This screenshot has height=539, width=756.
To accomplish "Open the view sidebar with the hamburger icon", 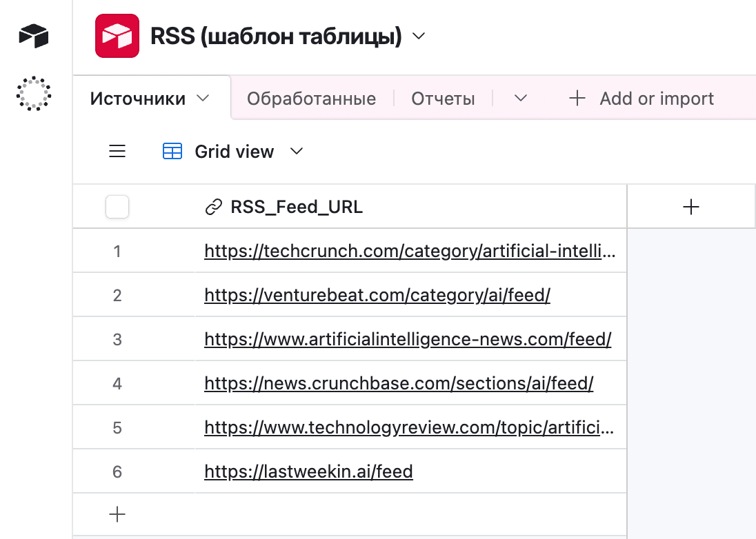I will click(117, 151).
